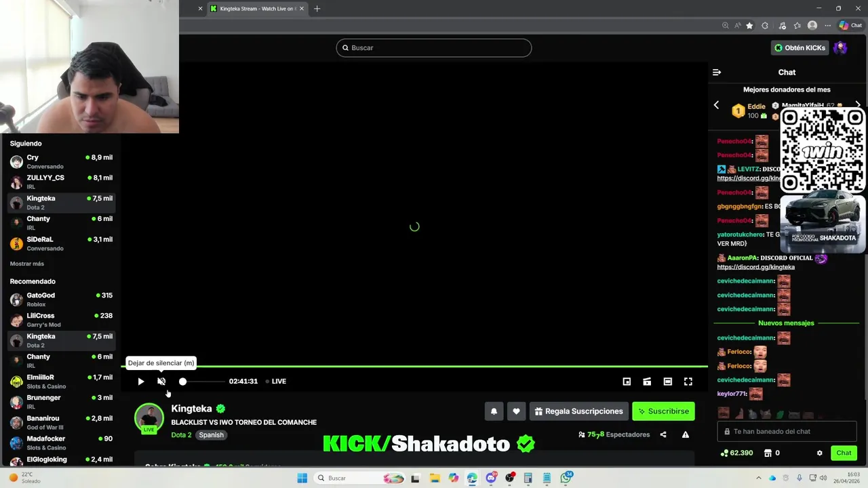Play the Kingteka stream video
This screenshot has width=868, height=488.
[x=140, y=382]
